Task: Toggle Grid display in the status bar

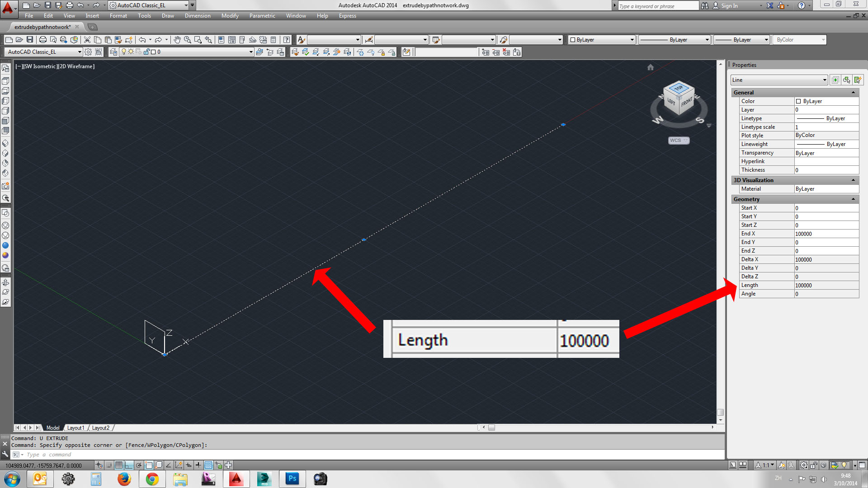Action: tap(118, 465)
